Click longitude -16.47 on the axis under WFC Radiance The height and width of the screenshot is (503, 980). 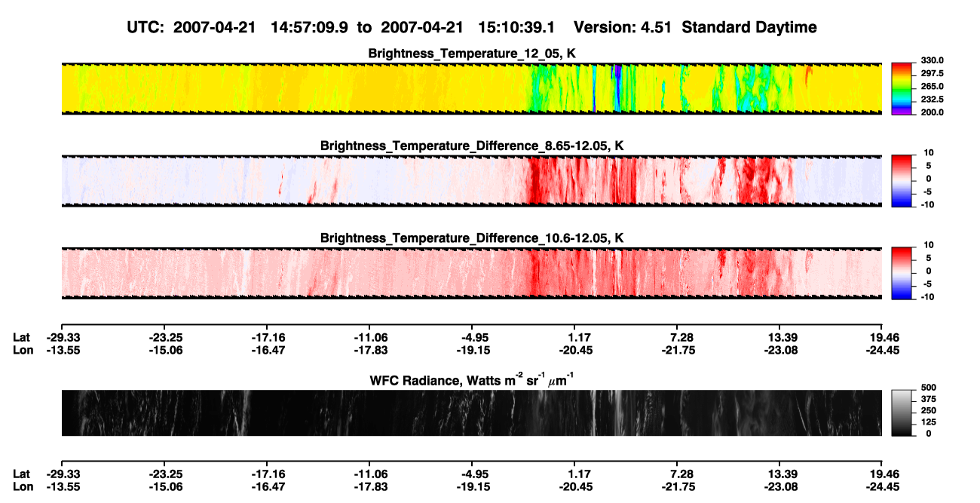[x=267, y=486]
